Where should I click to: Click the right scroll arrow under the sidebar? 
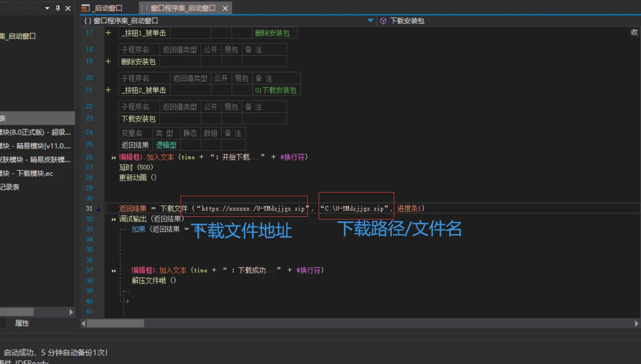[x=71, y=312]
